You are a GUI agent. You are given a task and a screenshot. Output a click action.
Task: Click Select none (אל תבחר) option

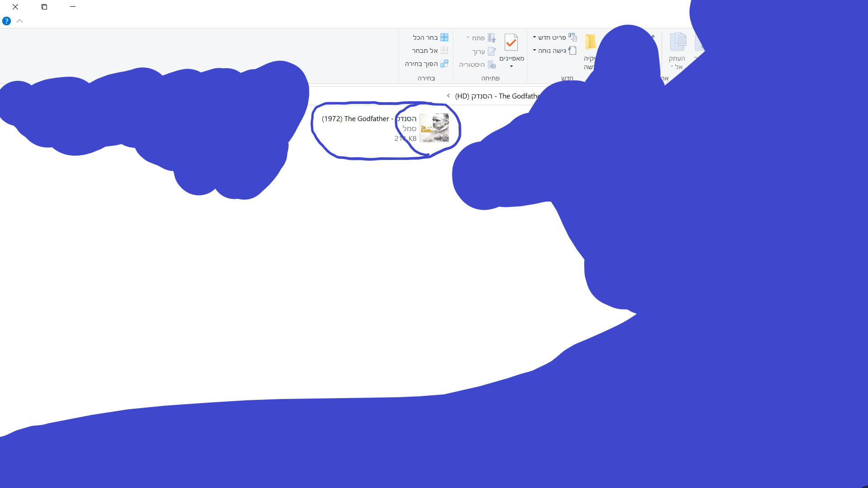pos(430,51)
